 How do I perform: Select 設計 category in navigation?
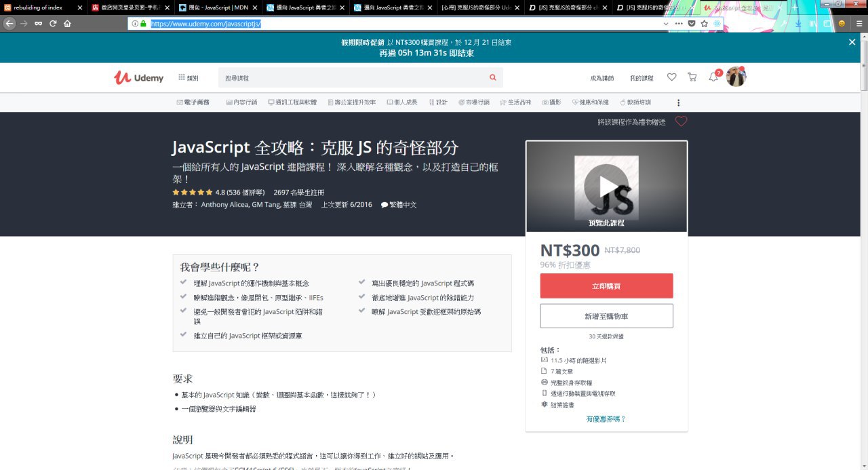coord(438,102)
